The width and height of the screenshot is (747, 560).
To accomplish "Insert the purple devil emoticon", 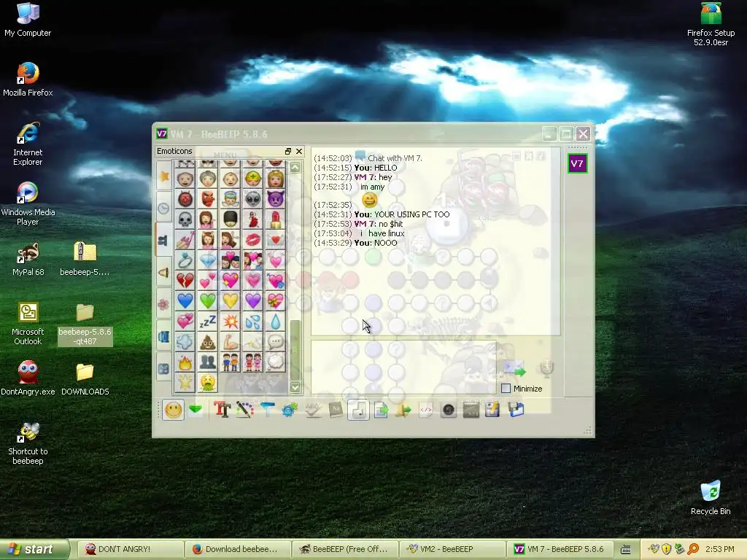I will coord(275,198).
